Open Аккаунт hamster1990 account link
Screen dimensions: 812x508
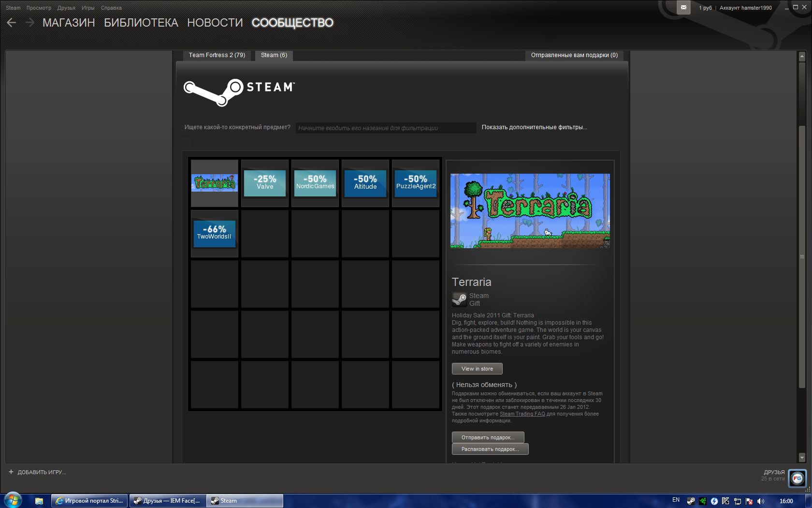(x=745, y=8)
